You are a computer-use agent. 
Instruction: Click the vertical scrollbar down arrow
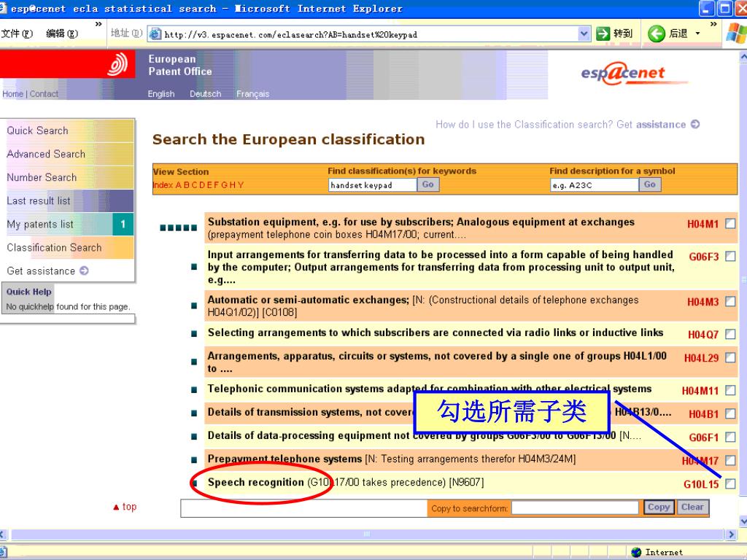(x=743, y=521)
